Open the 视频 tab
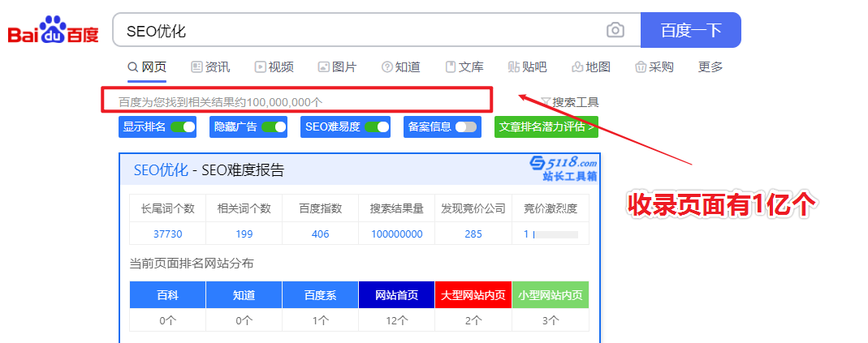 click(274, 67)
